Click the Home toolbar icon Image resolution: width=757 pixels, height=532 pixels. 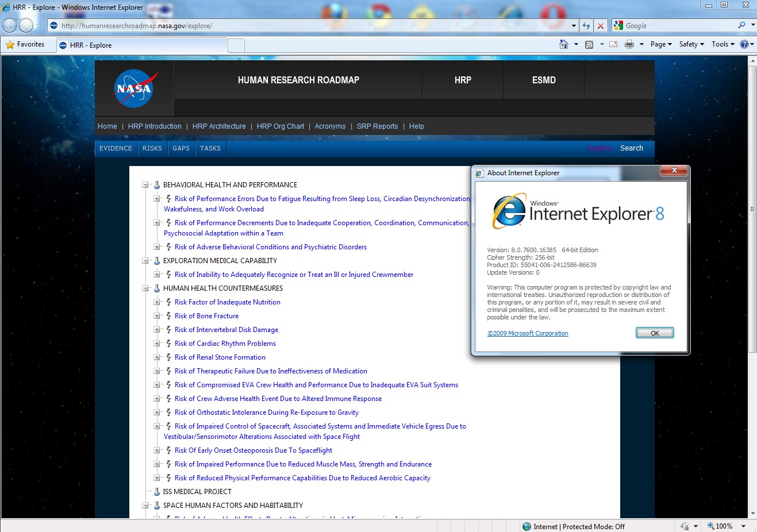[564, 44]
